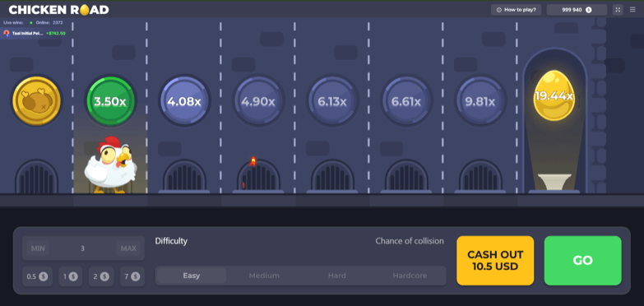
Task: Click the green 3.50x multiplier coin
Action: pos(110,101)
